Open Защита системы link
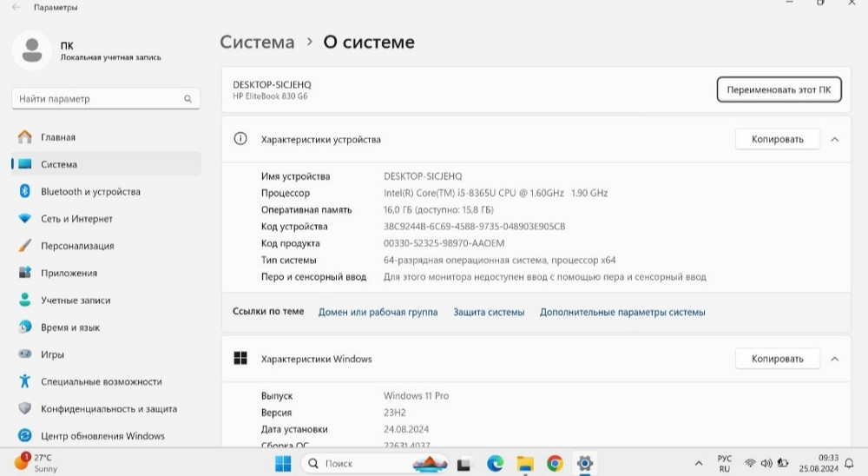 tap(489, 312)
